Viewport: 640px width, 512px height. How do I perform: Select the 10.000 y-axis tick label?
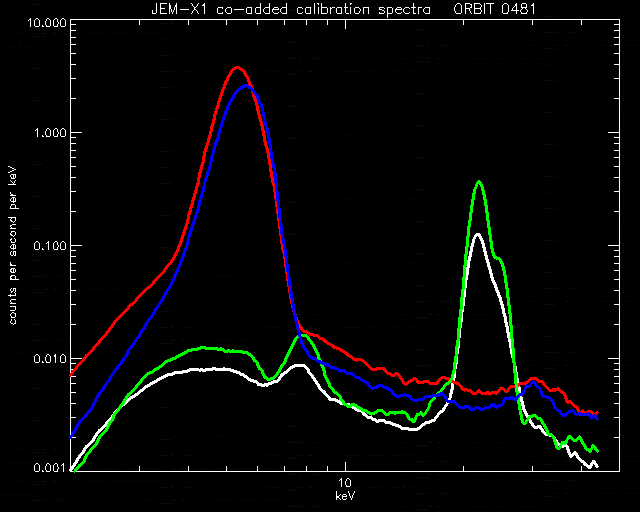pos(47,22)
